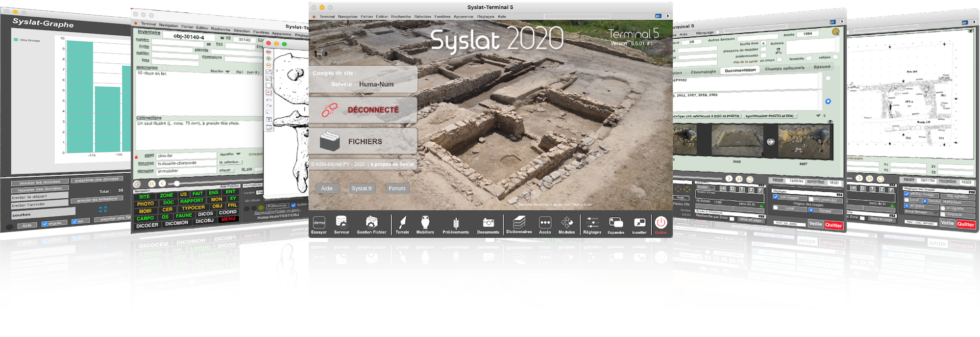Click annuler les limitations in Syslat-Graphe
The height and width of the screenshot is (337, 980).
[97, 199]
